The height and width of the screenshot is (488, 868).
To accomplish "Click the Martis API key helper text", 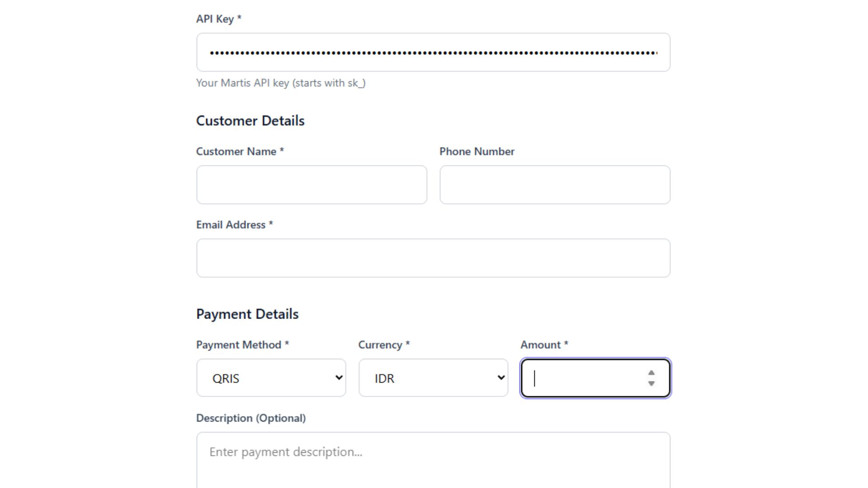I will pos(281,83).
